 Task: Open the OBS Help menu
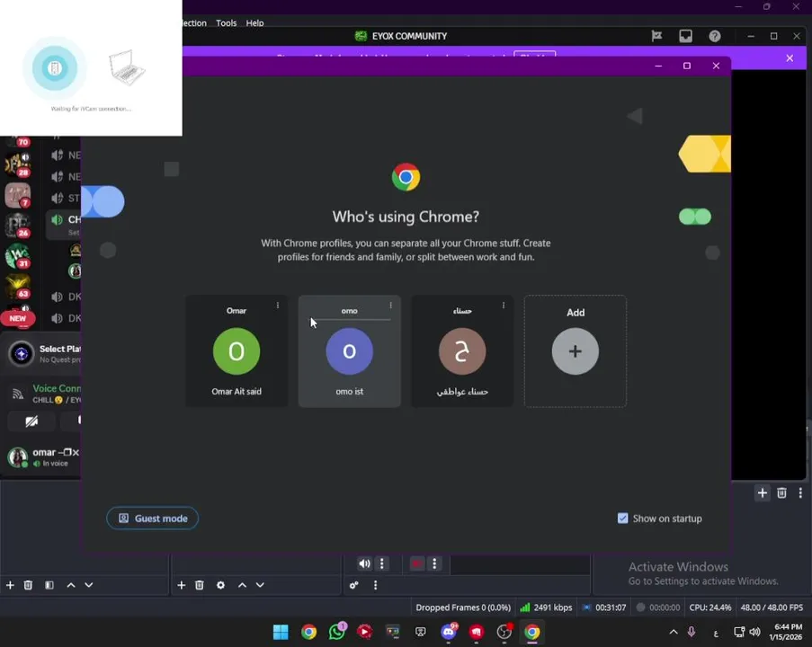pyautogui.click(x=254, y=22)
